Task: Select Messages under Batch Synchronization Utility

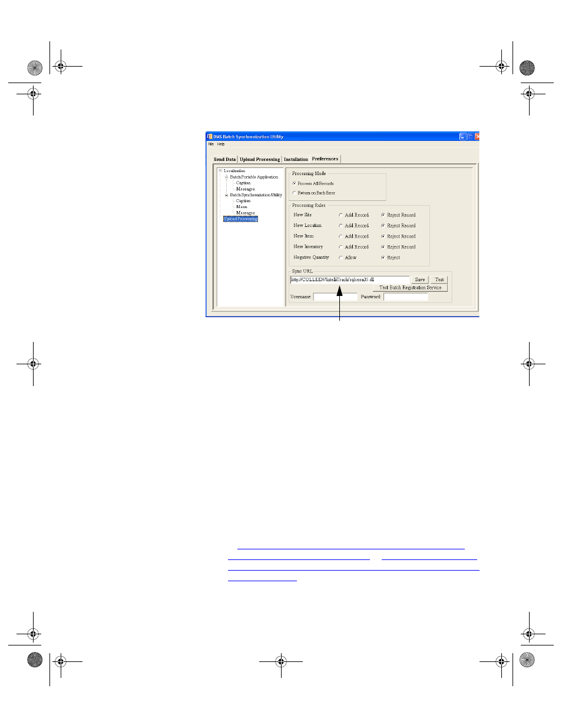Action: [246, 213]
